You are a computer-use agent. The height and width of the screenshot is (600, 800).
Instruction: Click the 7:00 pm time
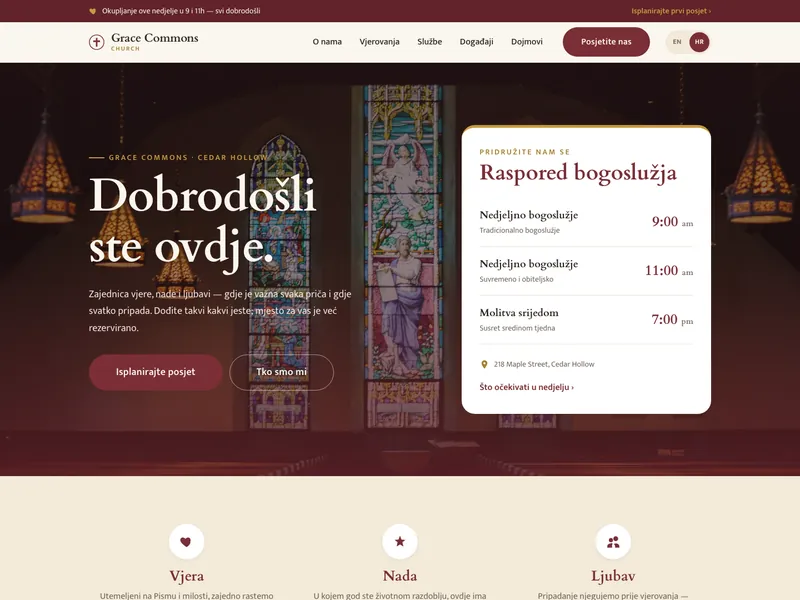(672, 319)
